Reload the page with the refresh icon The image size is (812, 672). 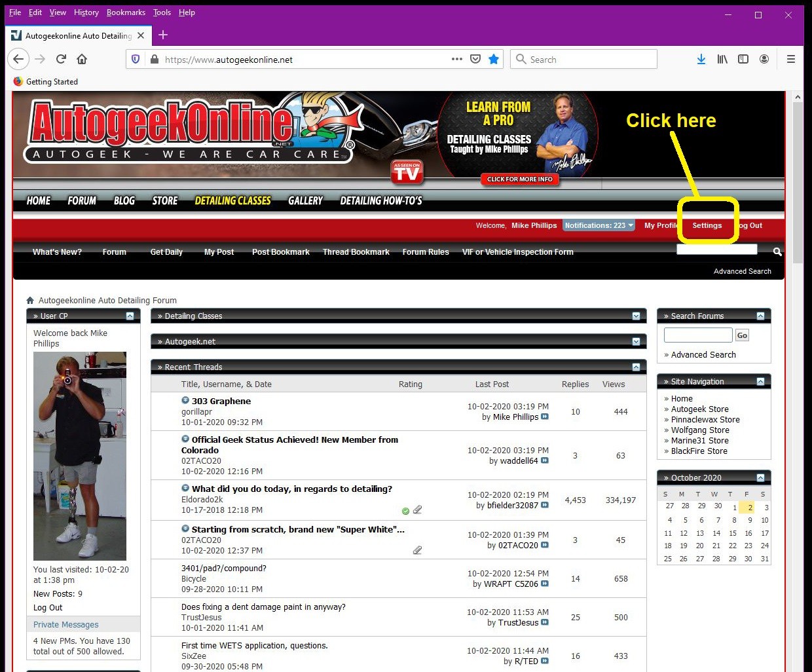pos(61,59)
